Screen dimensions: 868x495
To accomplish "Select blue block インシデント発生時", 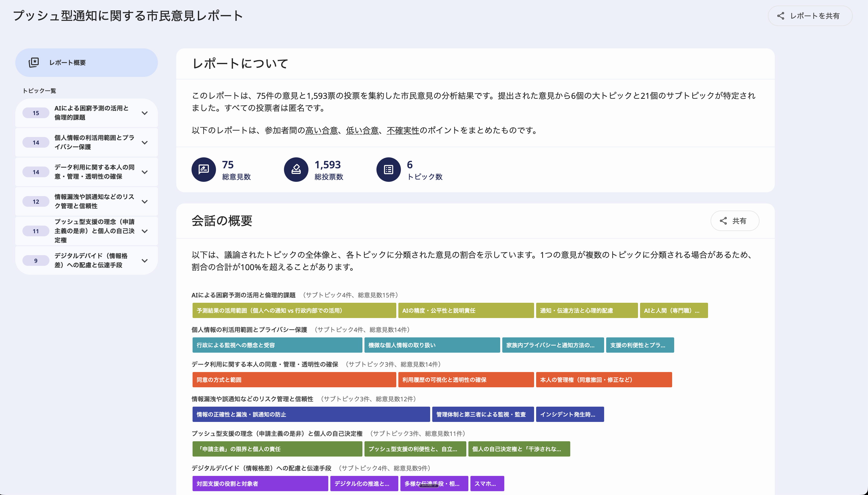I will (x=570, y=415).
